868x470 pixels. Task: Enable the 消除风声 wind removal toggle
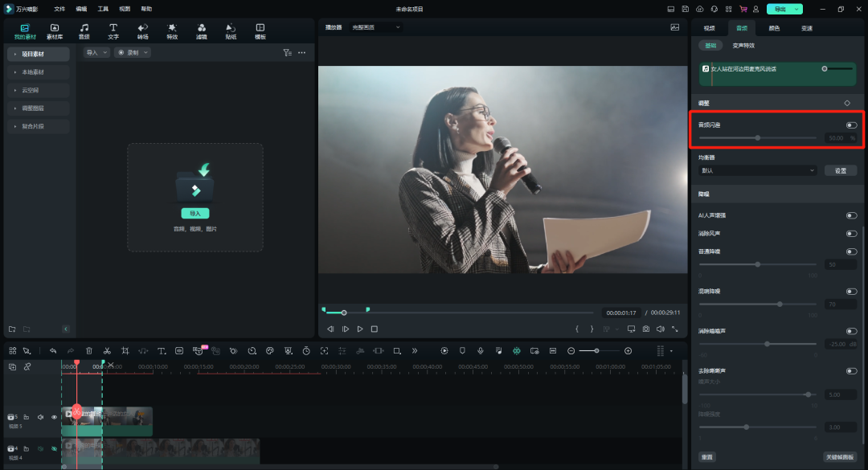(851, 234)
